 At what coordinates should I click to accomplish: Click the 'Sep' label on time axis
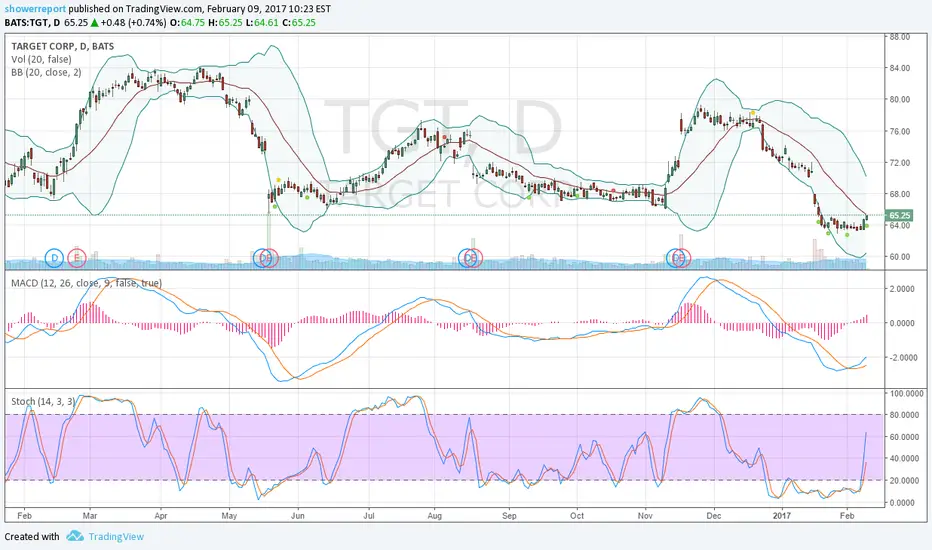click(509, 516)
